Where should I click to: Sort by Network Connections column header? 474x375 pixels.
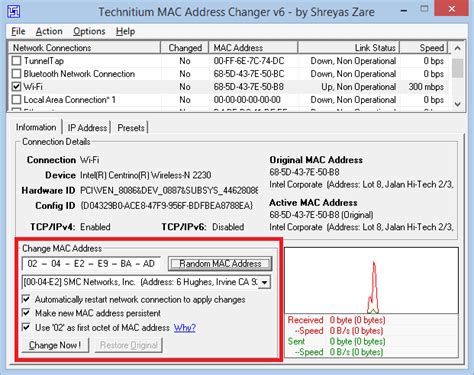coord(84,48)
